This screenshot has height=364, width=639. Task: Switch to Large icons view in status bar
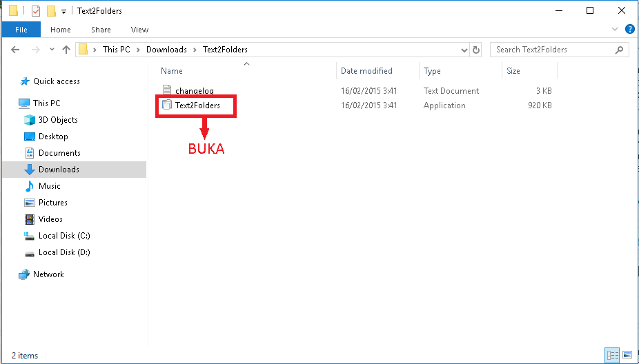(x=627, y=355)
